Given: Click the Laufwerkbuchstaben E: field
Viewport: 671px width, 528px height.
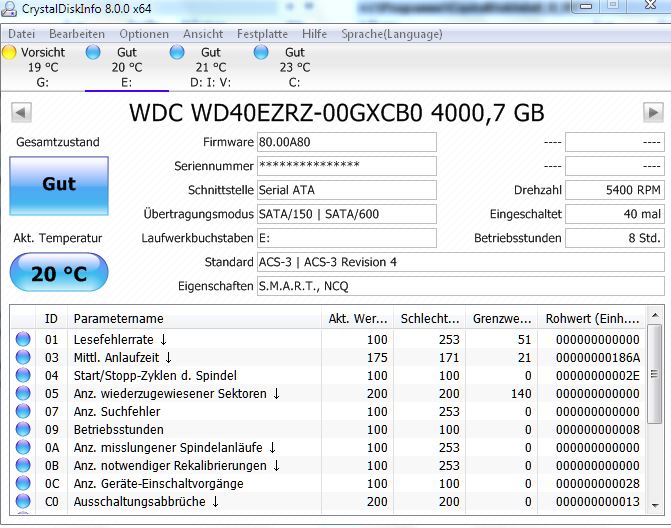Looking at the screenshot, I should point(347,238).
